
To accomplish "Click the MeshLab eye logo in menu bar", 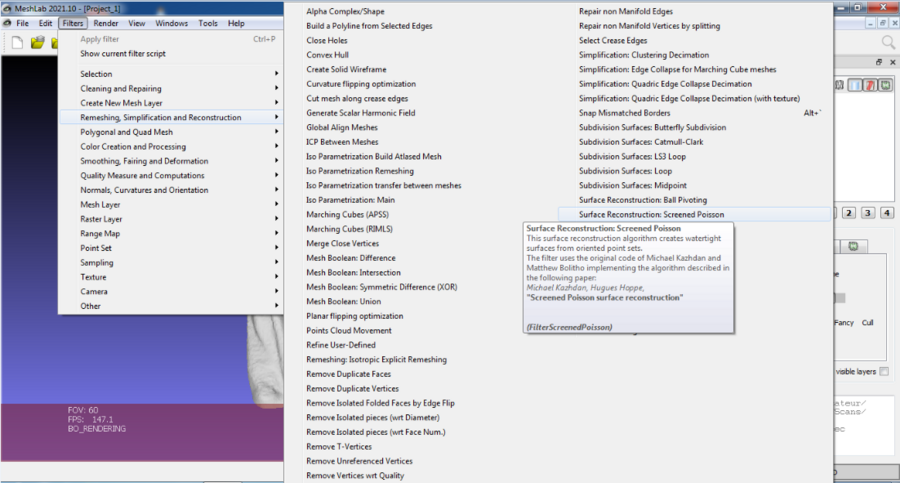I will (6, 23).
